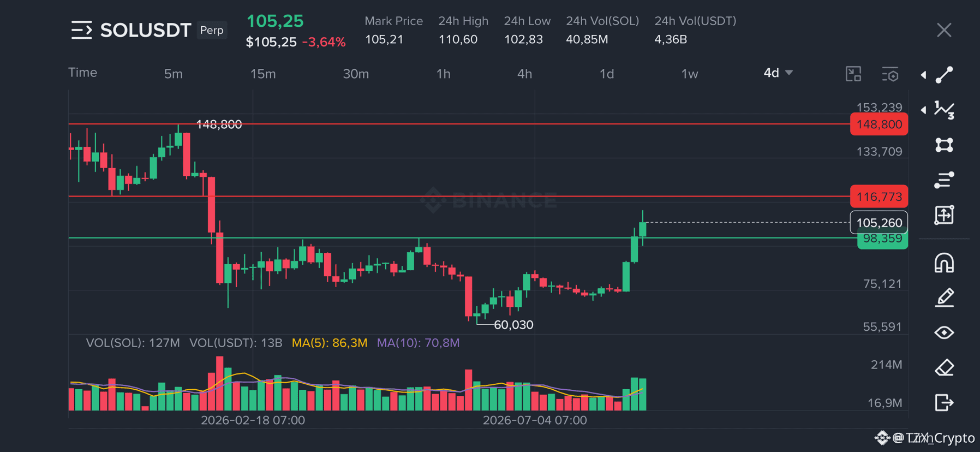980x452 pixels.
Task: Click the SOLUSDT symbol name
Action: 146,30
